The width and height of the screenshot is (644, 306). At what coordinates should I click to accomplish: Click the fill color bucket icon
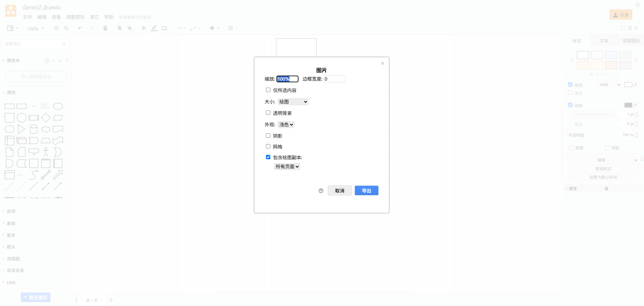tap(144, 28)
